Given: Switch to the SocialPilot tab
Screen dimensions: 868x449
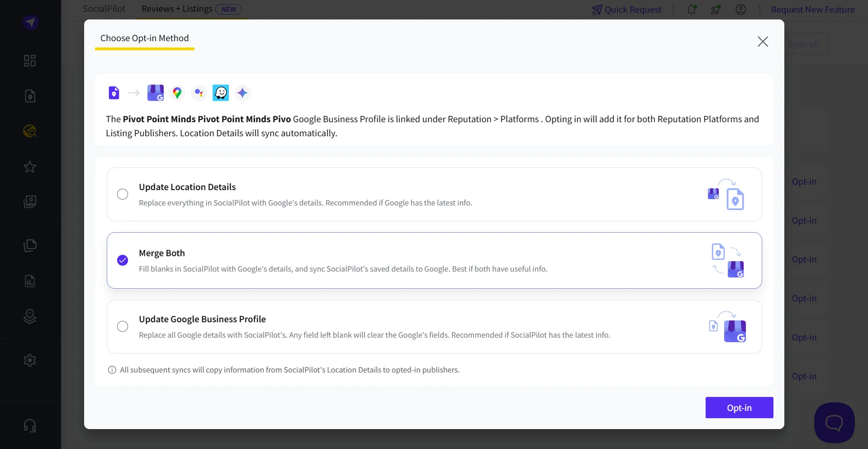Looking at the screenshot, I should coord(104,9).
